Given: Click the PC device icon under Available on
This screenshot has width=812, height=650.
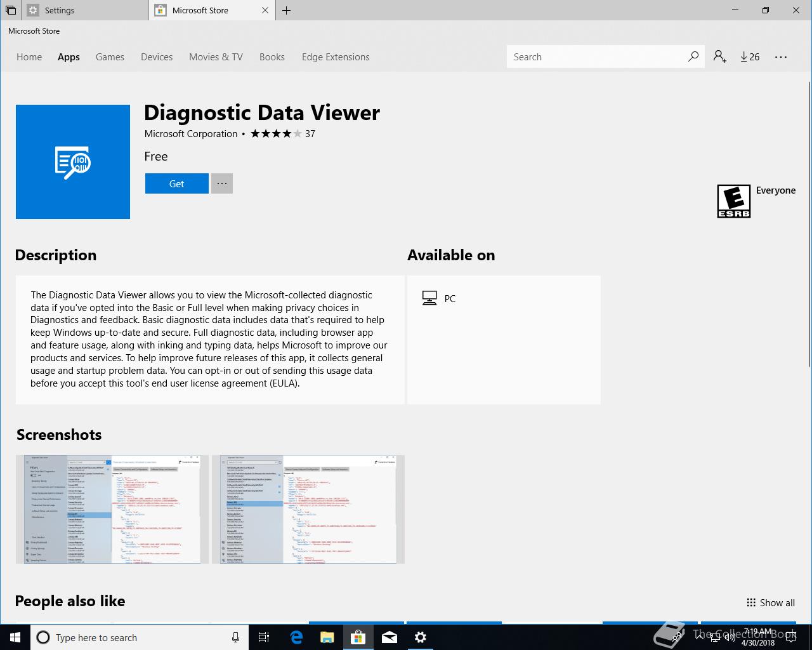Looking at the screenshot, I should point(429,298).
